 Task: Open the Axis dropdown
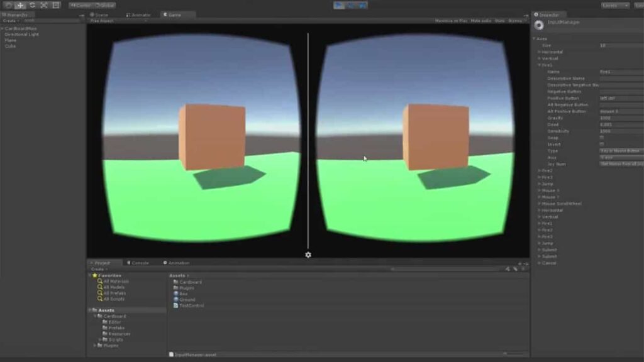621,158
